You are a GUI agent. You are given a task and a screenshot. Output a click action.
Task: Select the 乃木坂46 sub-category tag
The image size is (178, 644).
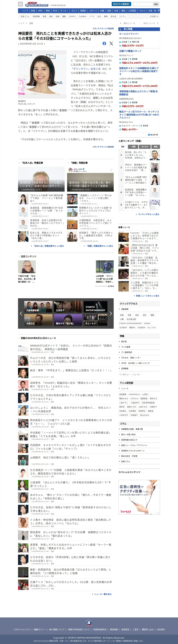coord(82,16)
